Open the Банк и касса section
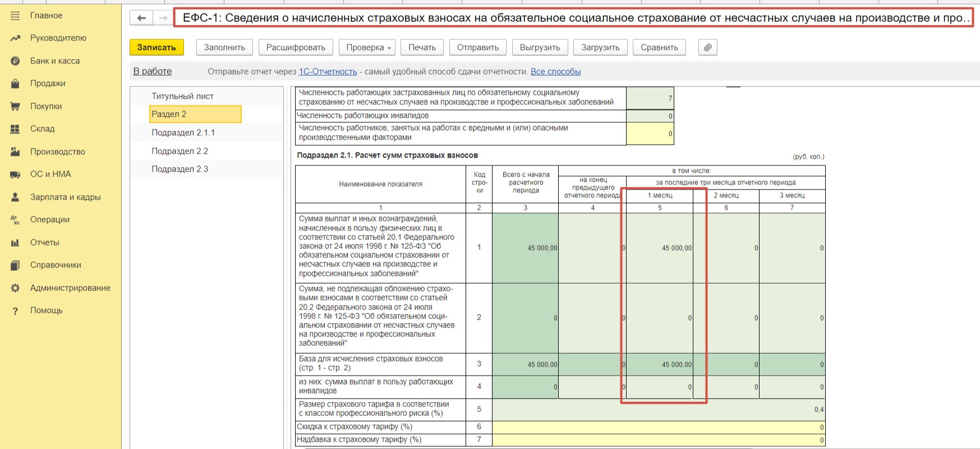The height and width of the screenshot is (449, 980). click(x=55, y=61)
